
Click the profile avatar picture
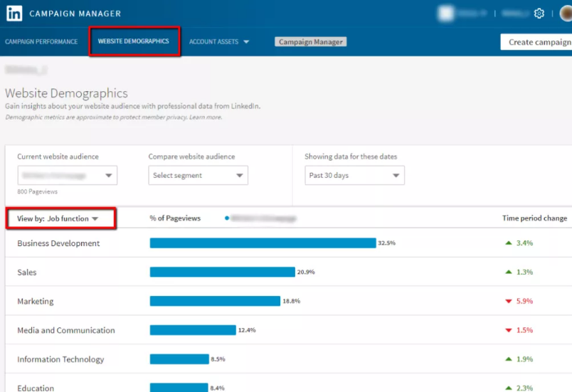[x=566, y=14]
